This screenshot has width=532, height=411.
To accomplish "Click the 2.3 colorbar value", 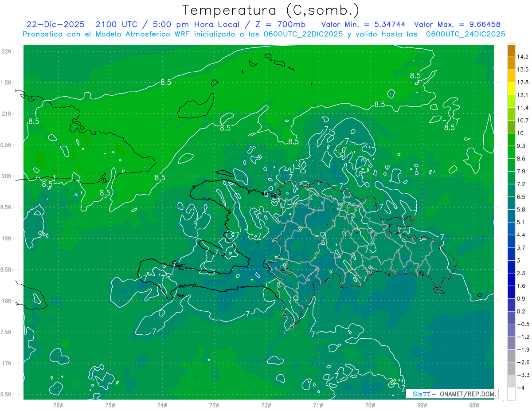I will (x=521, y=273).
